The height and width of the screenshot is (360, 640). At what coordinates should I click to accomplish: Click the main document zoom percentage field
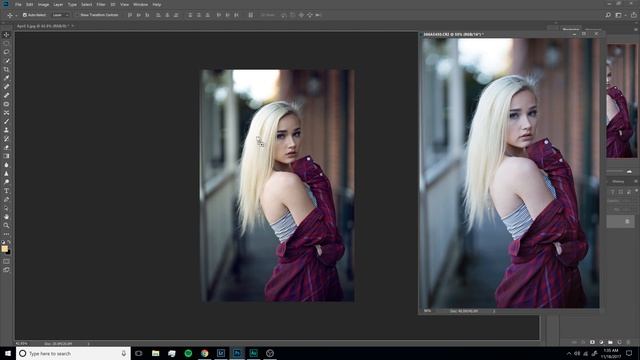click(22, 344)
